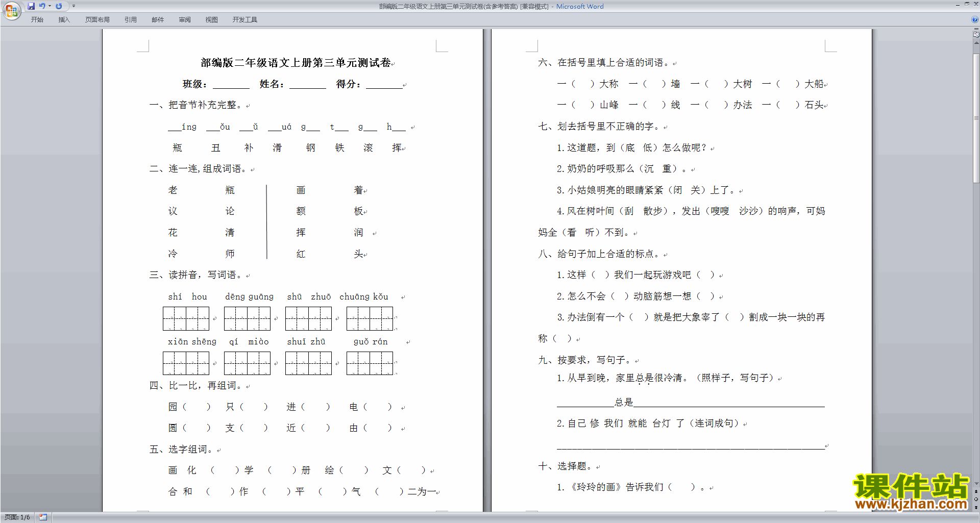The image size is (980, 523).
Task: Switch to the 视图 tab
Action: 212,20
